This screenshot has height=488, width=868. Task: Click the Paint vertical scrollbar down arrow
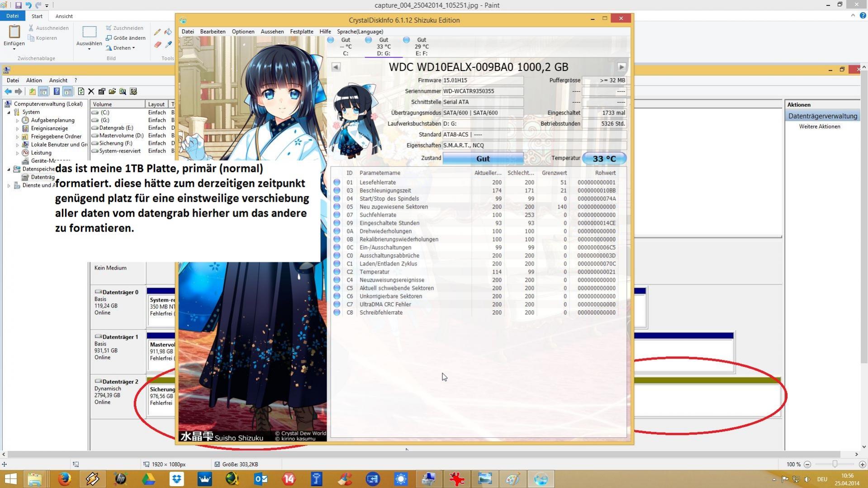click(864, 447)
